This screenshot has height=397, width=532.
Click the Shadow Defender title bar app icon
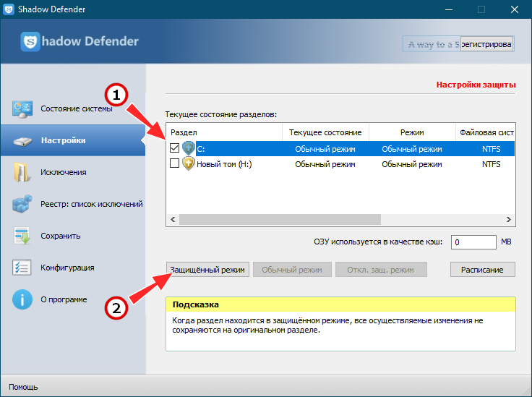click(9, 9)
